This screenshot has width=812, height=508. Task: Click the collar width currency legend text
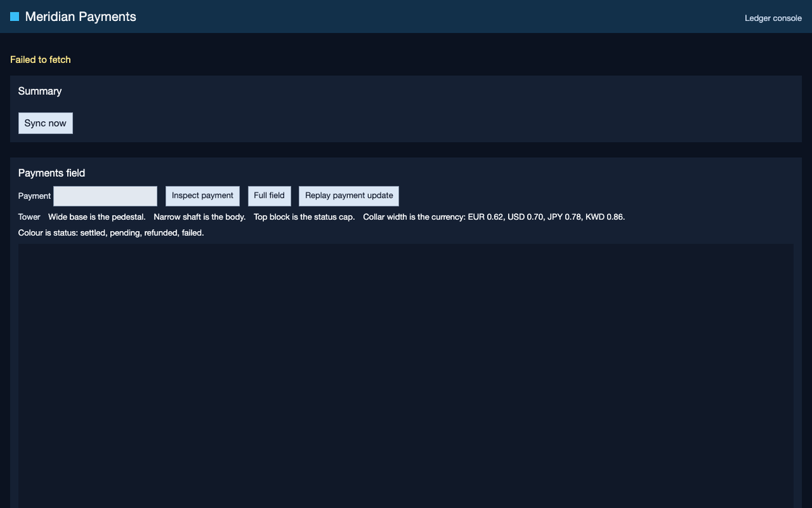pos(494,217)
